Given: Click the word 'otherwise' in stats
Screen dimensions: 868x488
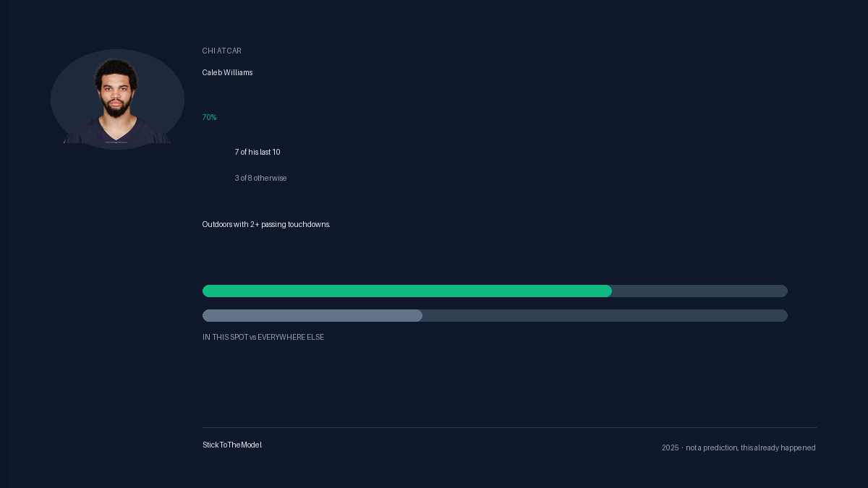Looking at the screenshot, I should pos(271,179).
